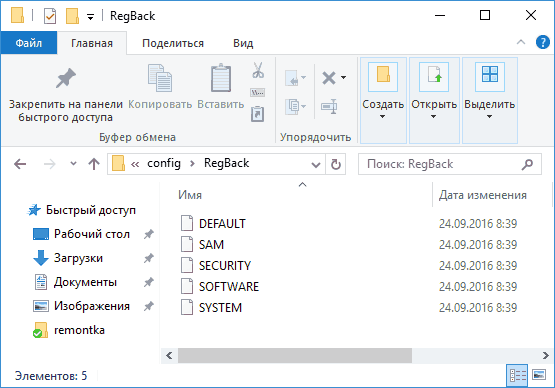Screen dimensions: 555x388
Task: Click the Копировать copy icon
Action: (160, 78)
